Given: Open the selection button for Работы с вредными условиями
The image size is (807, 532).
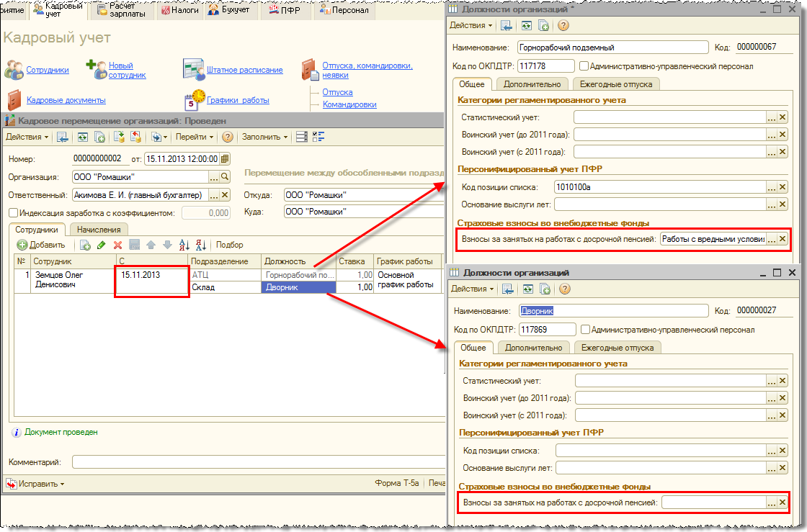Looking at the screenshot, I should (772, 239).
